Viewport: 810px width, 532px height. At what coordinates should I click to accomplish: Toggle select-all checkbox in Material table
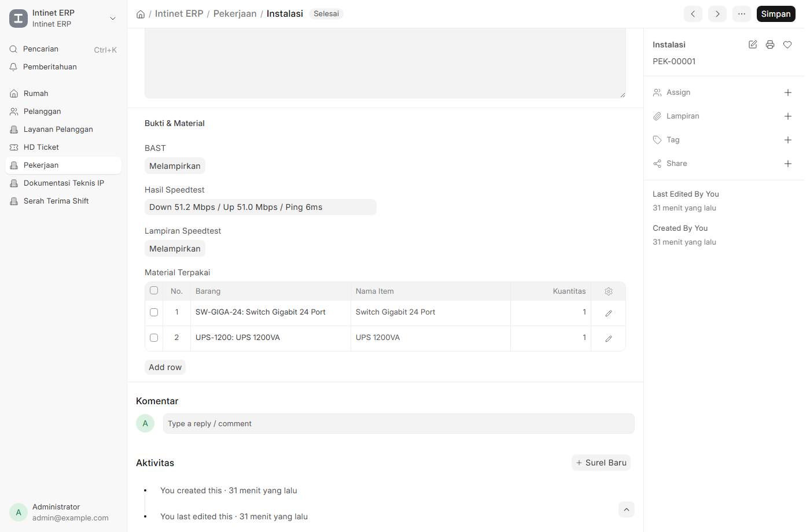point(154,290)
